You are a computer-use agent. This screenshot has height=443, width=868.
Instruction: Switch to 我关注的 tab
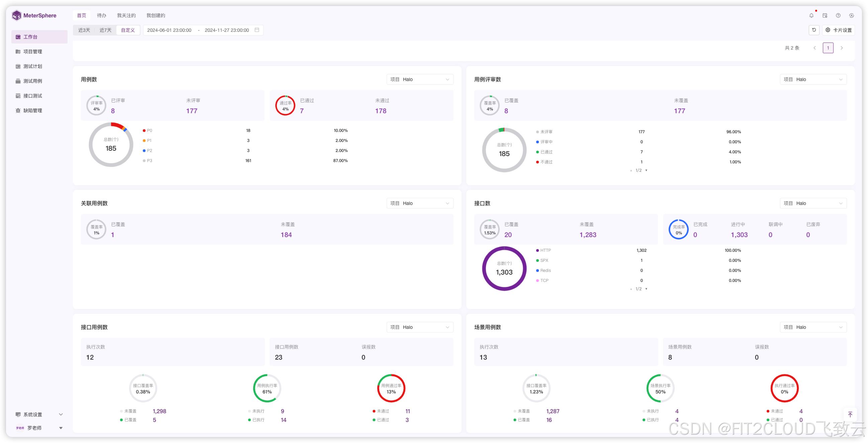(x=126, y=15)
